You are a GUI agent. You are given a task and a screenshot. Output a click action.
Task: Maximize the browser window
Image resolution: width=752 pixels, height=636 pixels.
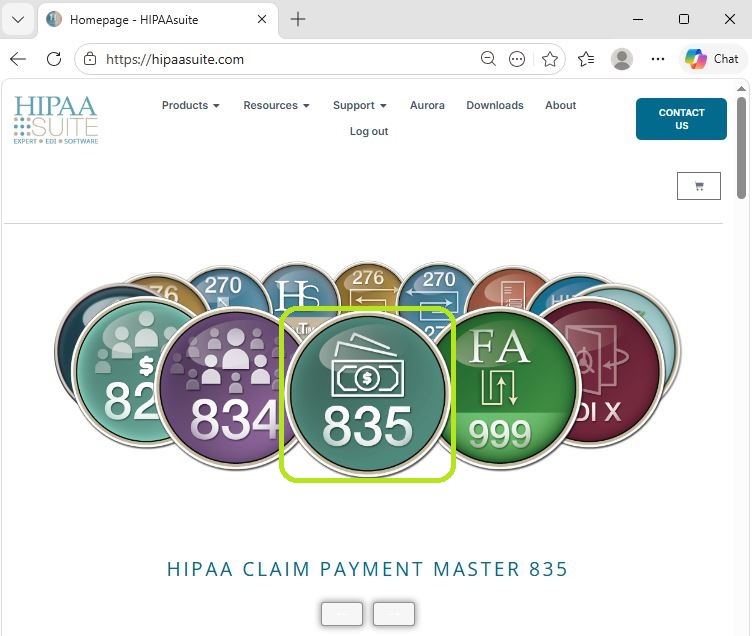(684, 19)
